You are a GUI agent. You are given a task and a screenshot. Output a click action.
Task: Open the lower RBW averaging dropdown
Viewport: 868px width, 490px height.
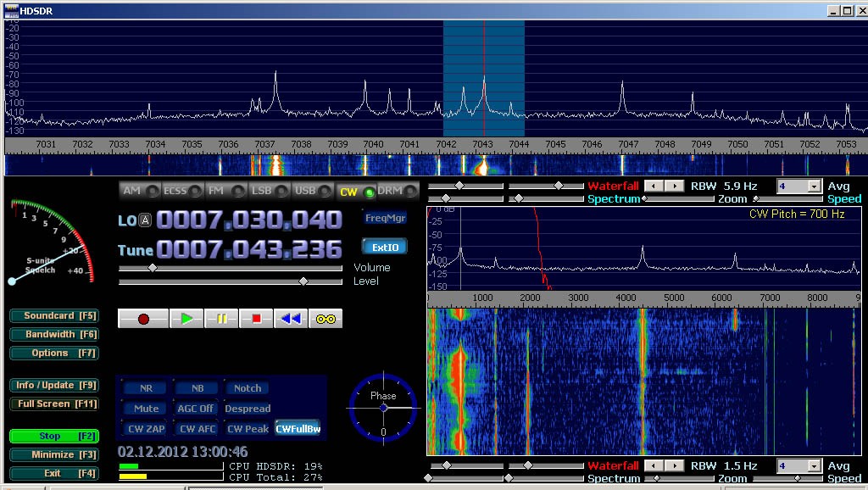pyautogui.click(x=798, y=465)
